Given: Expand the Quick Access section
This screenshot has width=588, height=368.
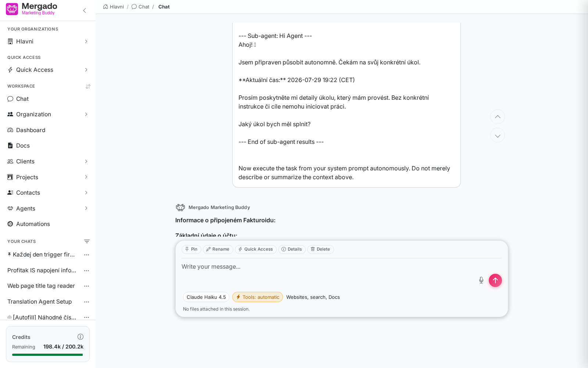Looking at the screenshot, I should coord(86,70).
